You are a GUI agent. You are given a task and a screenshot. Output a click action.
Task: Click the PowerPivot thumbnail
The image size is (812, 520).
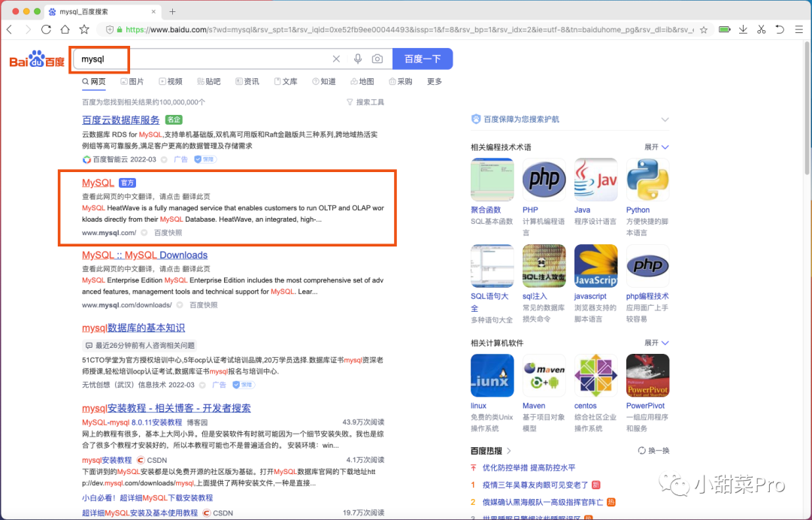[647, 376]
